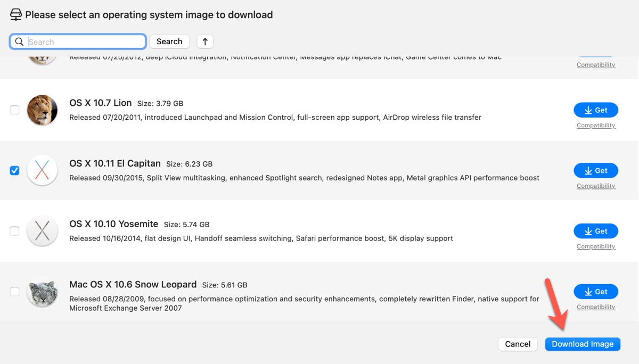
Task: Click the up arrow button beside Search
Action: point(205,42)
